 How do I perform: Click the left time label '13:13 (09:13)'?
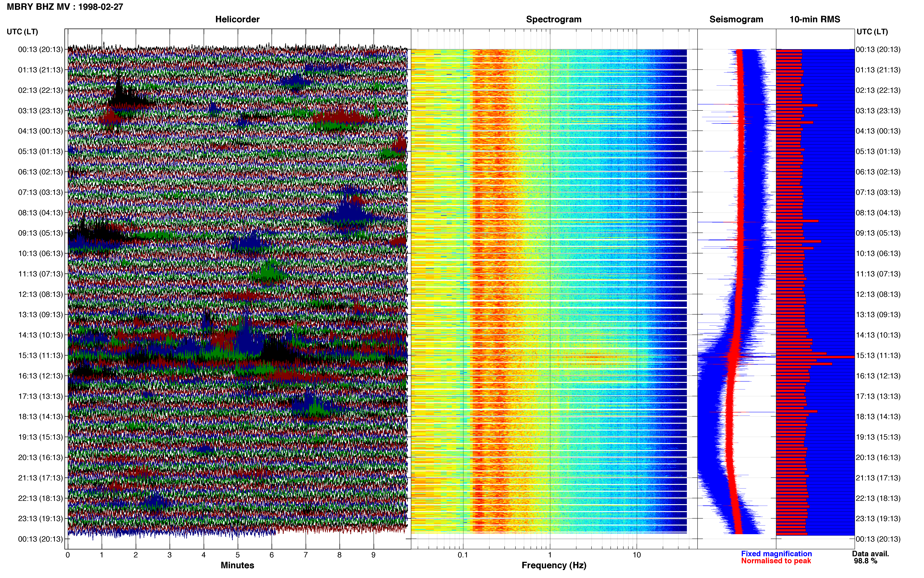(x=41, y=315)
